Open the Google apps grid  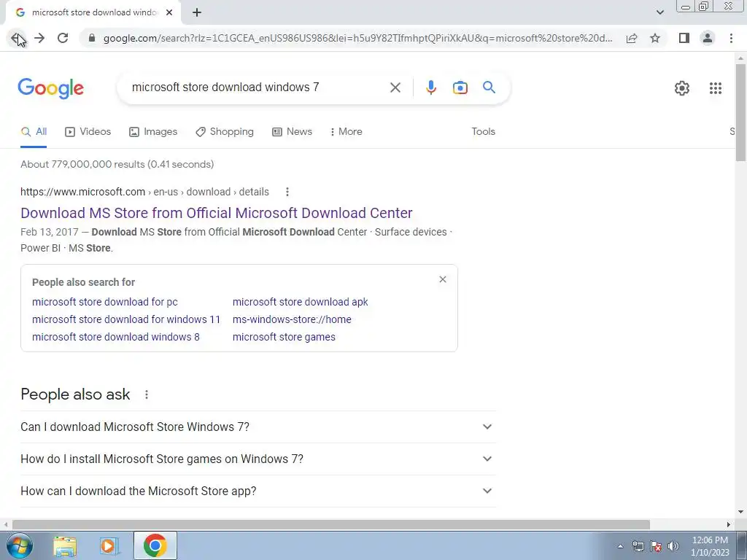(715, 88)
